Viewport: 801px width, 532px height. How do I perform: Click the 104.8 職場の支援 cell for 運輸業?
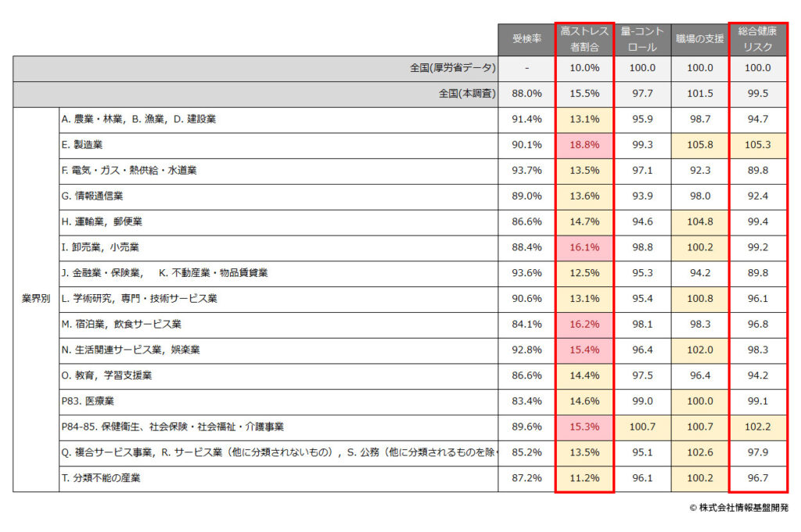point(700,221)
